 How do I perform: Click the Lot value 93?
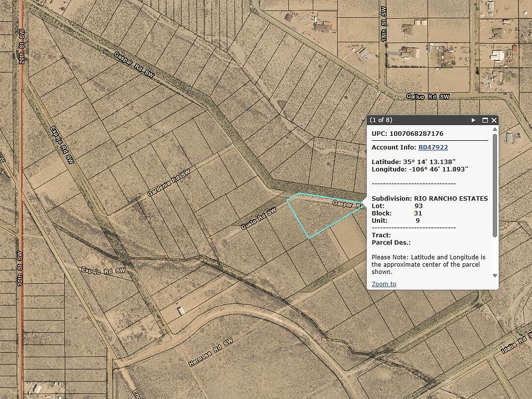point(418,206)
